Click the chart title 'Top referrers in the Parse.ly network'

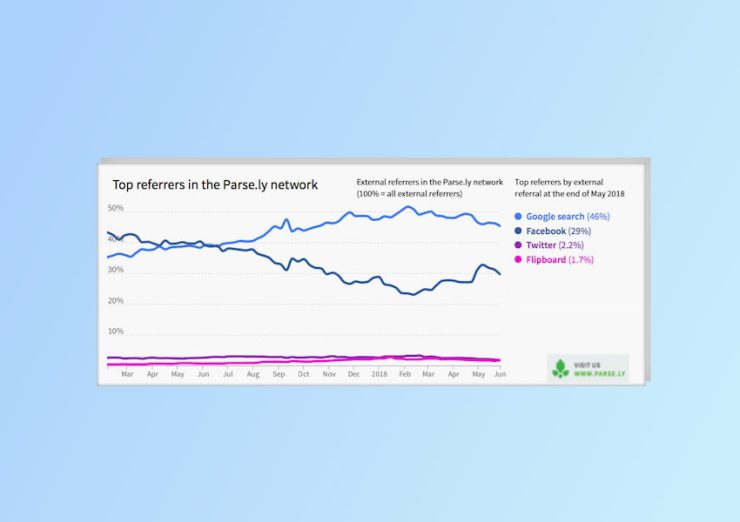coord(215,185)
